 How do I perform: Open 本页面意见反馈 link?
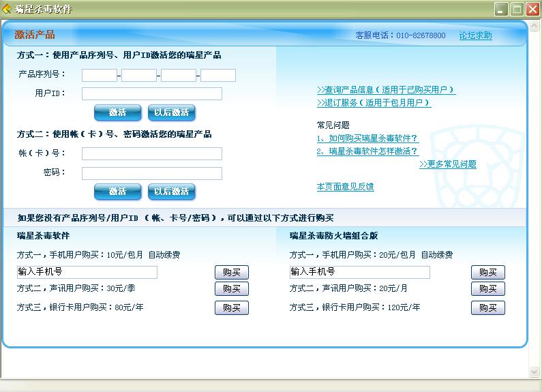[x=346, y=187]
